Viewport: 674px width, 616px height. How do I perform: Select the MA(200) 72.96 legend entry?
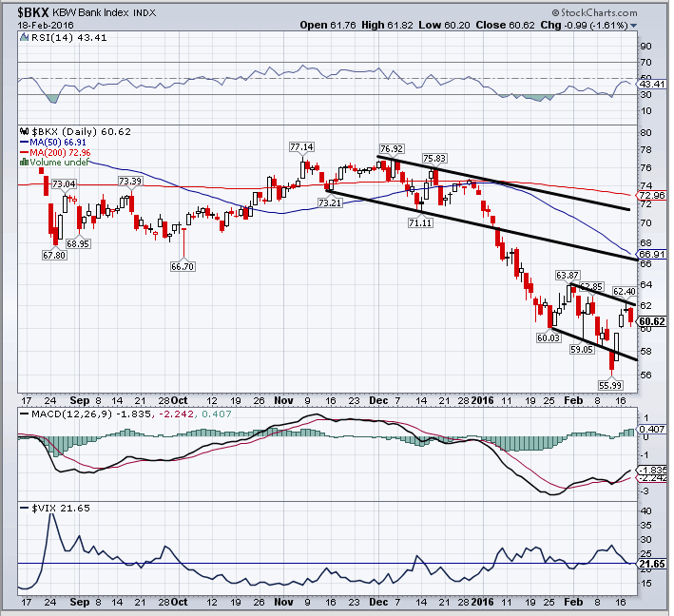click(x=55, y=153)
